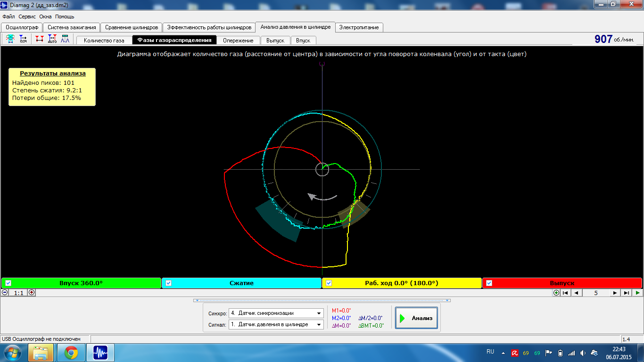Toggle the Впуск 360.0° stroke checkbox

pos(8,283)
